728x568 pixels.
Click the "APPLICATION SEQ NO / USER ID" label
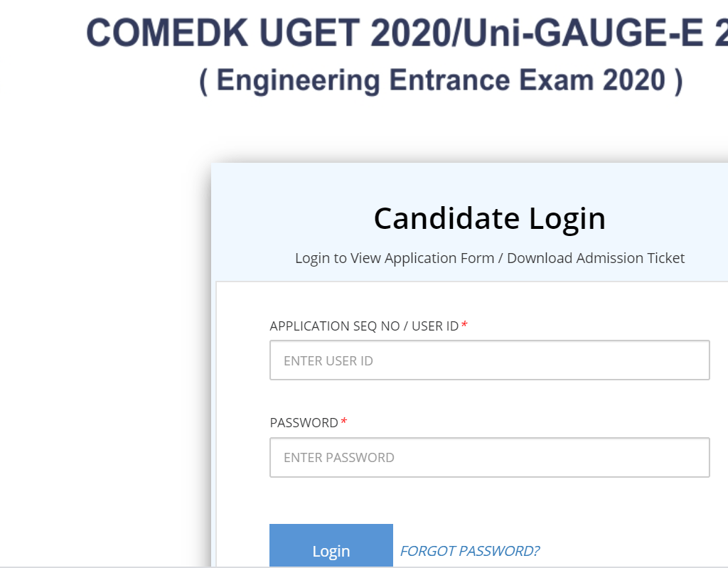click(x=364, y=326)
